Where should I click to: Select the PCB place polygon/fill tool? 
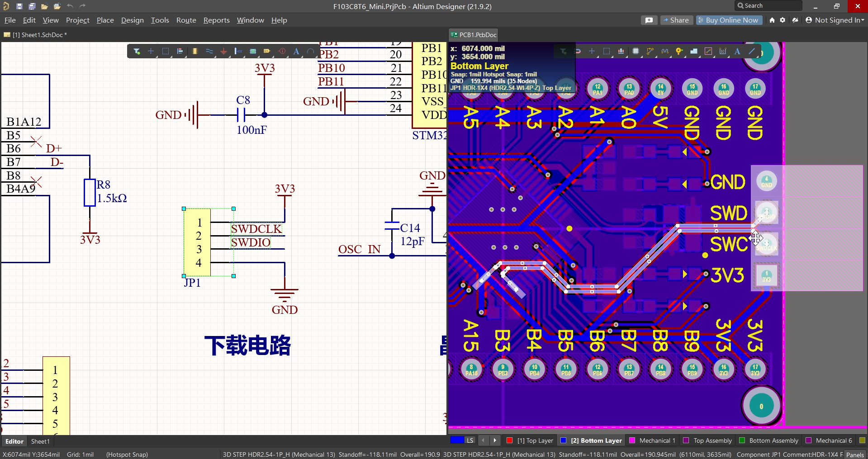(x=694, y=51)
